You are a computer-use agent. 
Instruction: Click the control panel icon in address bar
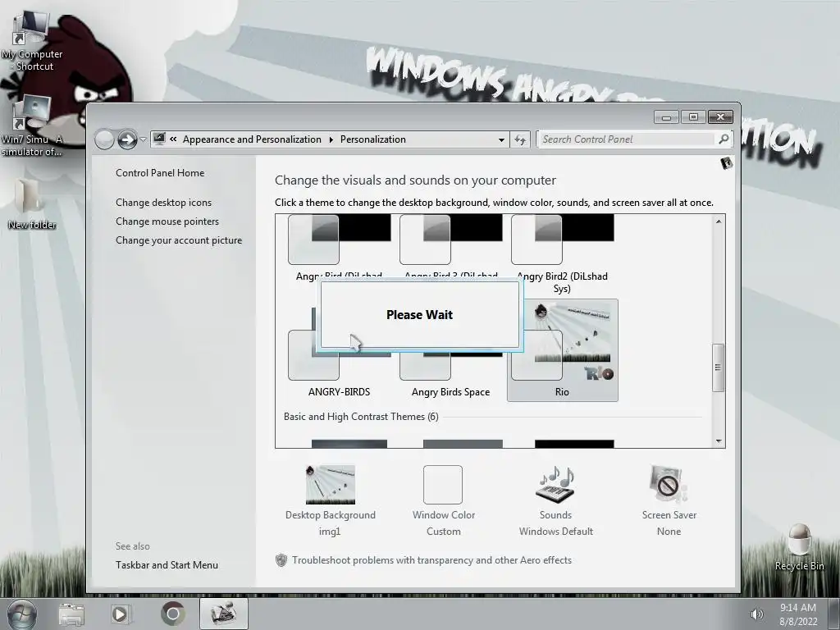coord(159,139)
